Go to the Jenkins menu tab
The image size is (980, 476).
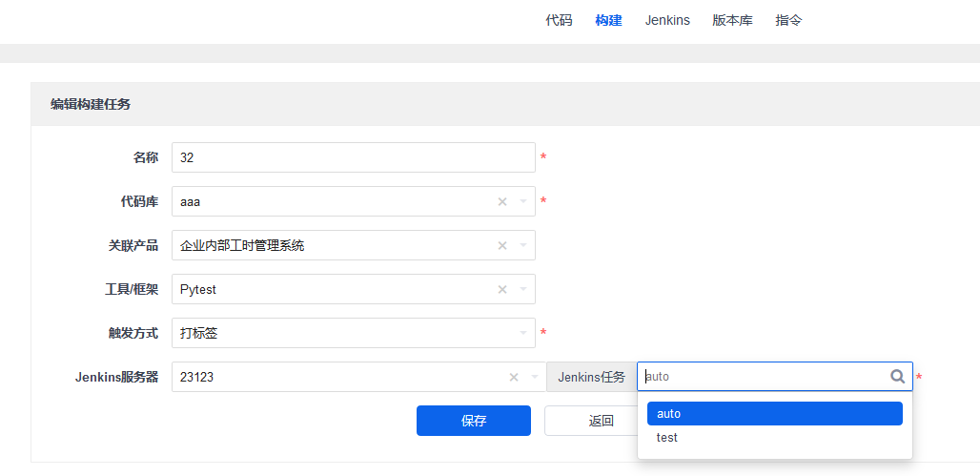point(667,20)
